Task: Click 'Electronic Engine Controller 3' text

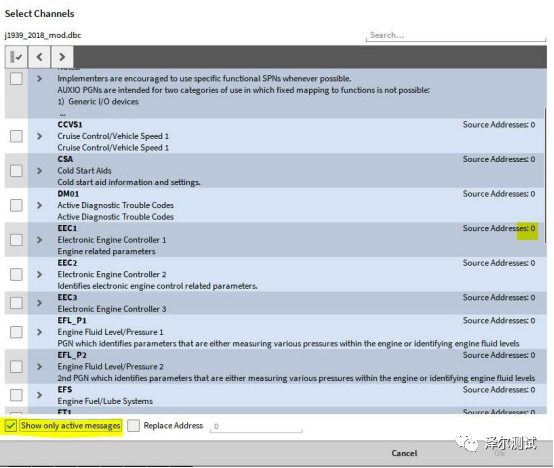Action: (x=112, y=309)
